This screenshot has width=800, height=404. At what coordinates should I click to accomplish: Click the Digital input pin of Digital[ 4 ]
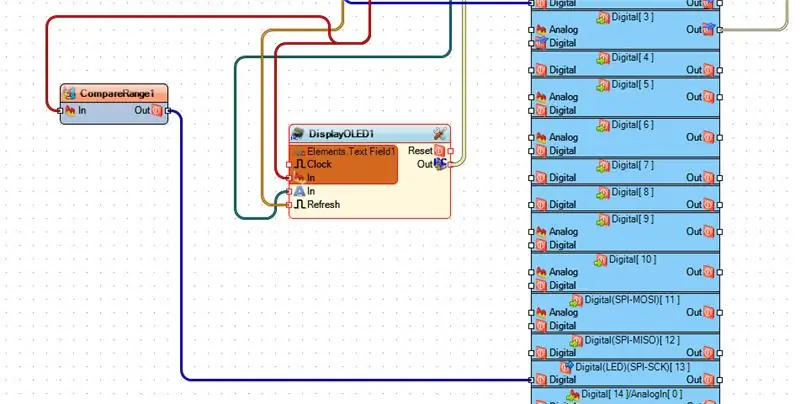(531, 70)
